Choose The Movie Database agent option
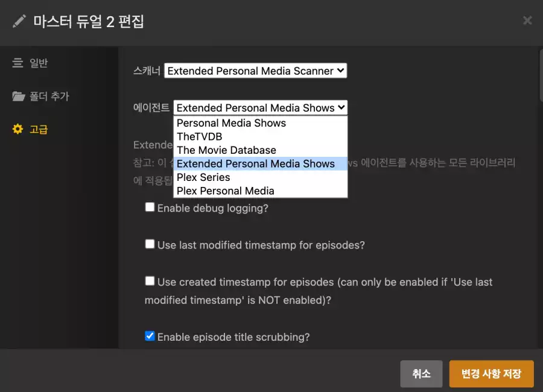Screen dimensions: 543x392 click(x=260, y=150)
